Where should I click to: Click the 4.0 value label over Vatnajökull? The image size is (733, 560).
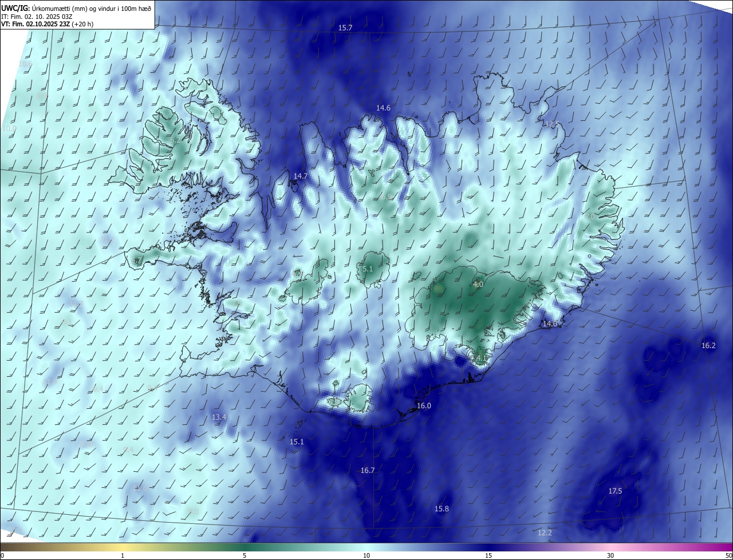pos(478,285)
